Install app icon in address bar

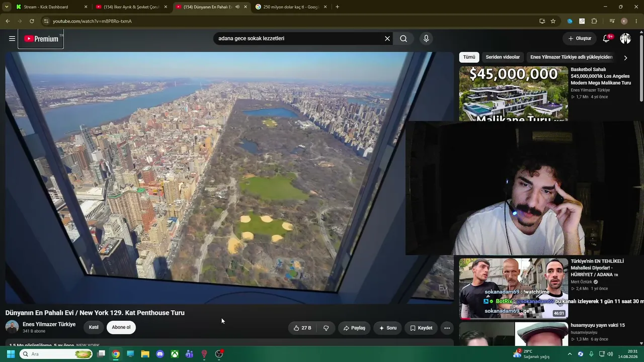tap(542, 21)
